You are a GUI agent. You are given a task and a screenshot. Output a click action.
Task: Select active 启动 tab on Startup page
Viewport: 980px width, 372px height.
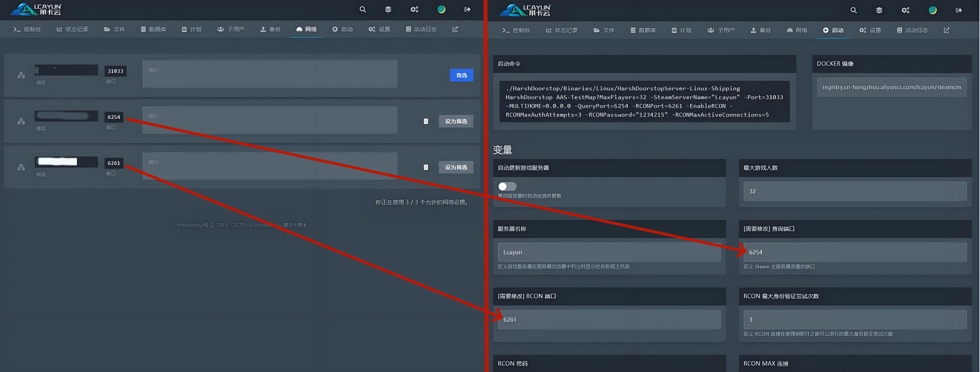[x=833, y=30]
